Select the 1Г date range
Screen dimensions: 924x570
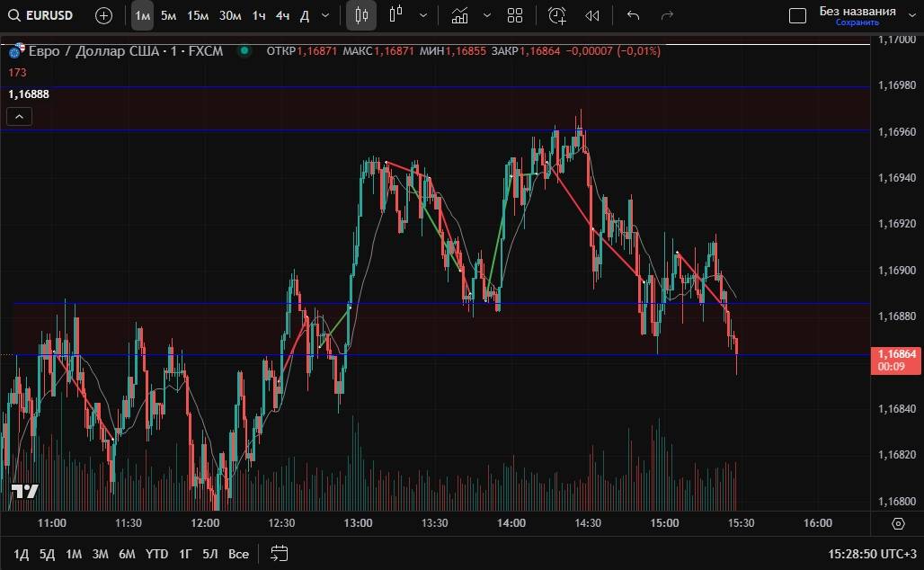point(186,554)
